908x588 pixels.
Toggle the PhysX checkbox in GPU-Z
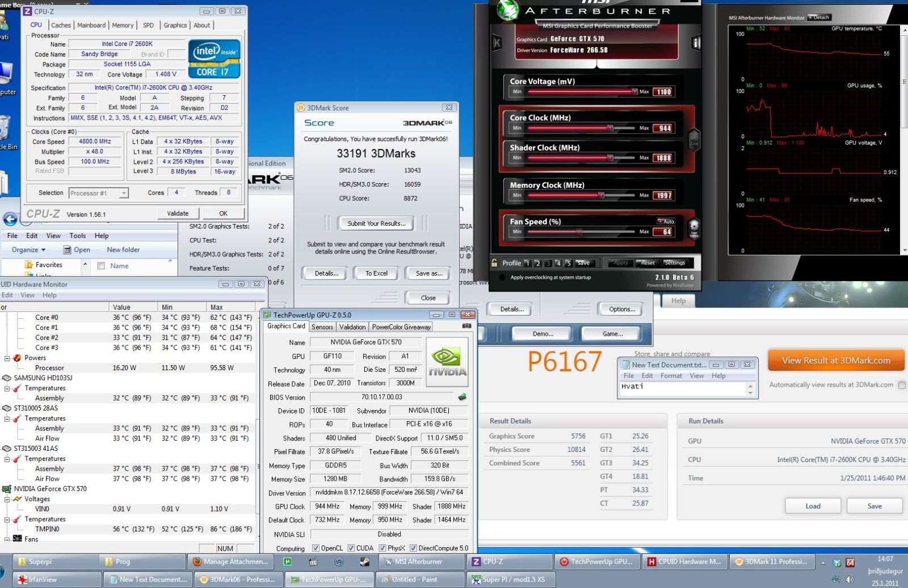point(382,548)
